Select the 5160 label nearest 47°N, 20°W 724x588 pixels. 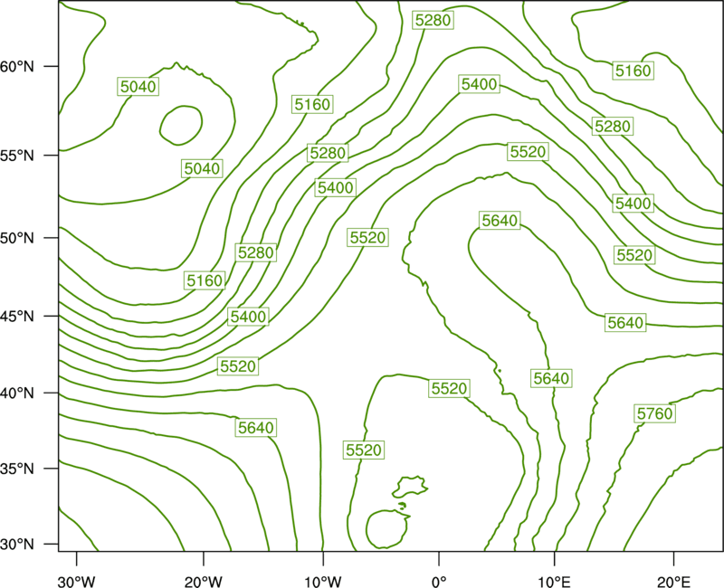pos(205,280)
